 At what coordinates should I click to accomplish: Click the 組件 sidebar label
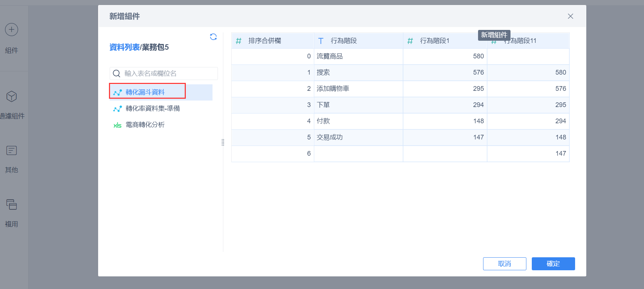[12, 50]
